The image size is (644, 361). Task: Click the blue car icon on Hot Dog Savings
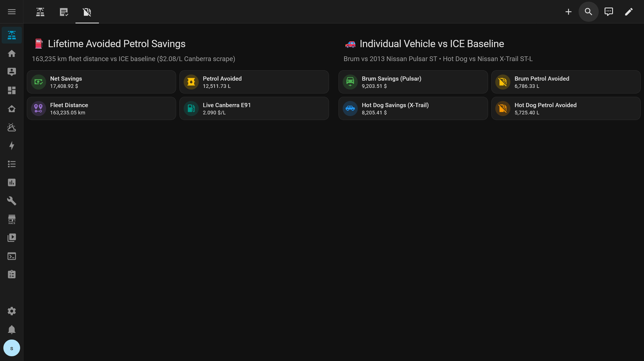coord(350,109)
